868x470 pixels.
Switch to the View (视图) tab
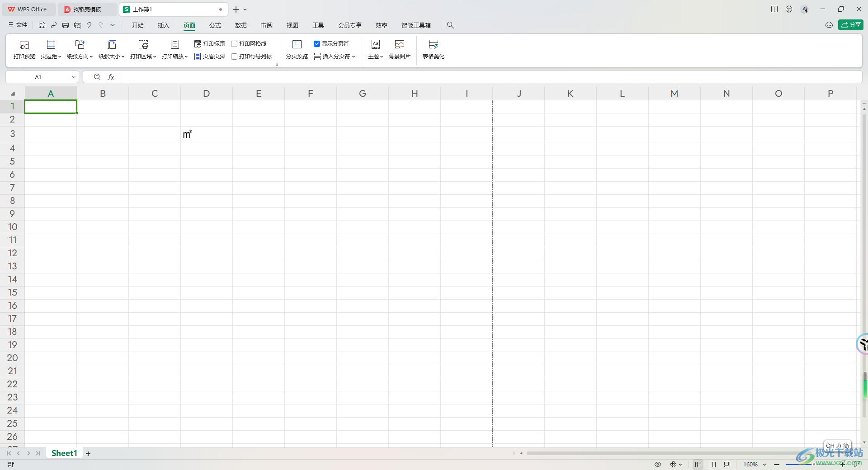(x=292, y=25)
